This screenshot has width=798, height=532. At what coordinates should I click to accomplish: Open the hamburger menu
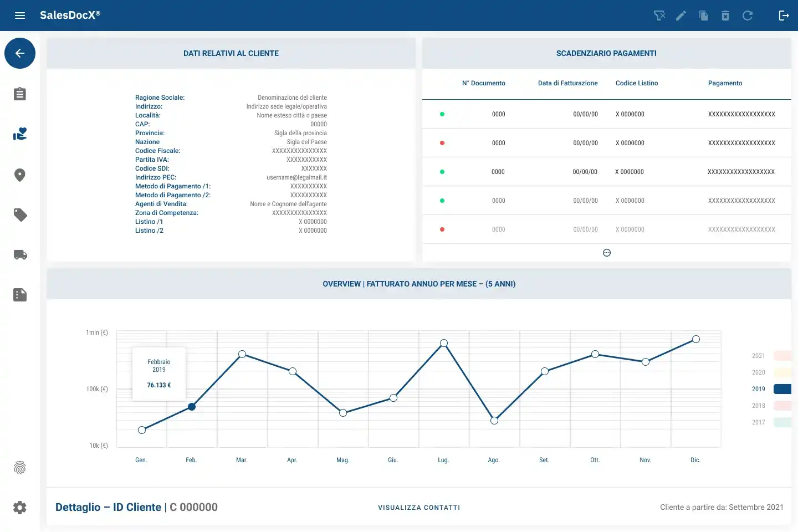coord(20,16)
